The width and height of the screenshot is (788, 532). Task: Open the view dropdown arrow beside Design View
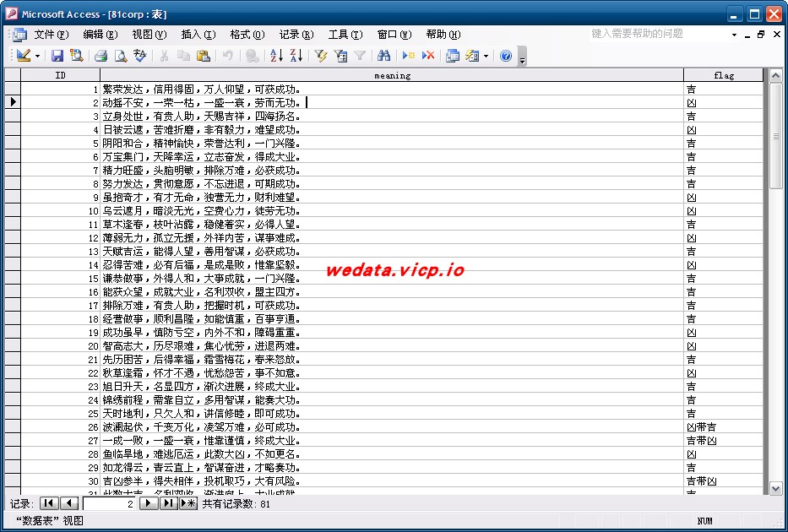pyautogui.click(x=38, y=57)
